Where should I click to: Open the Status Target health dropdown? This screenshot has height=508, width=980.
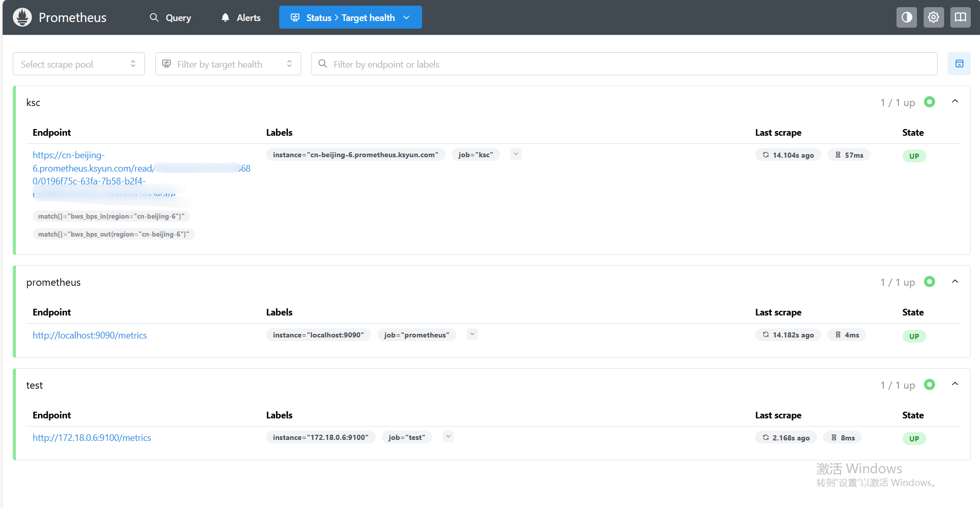point(350,17)
